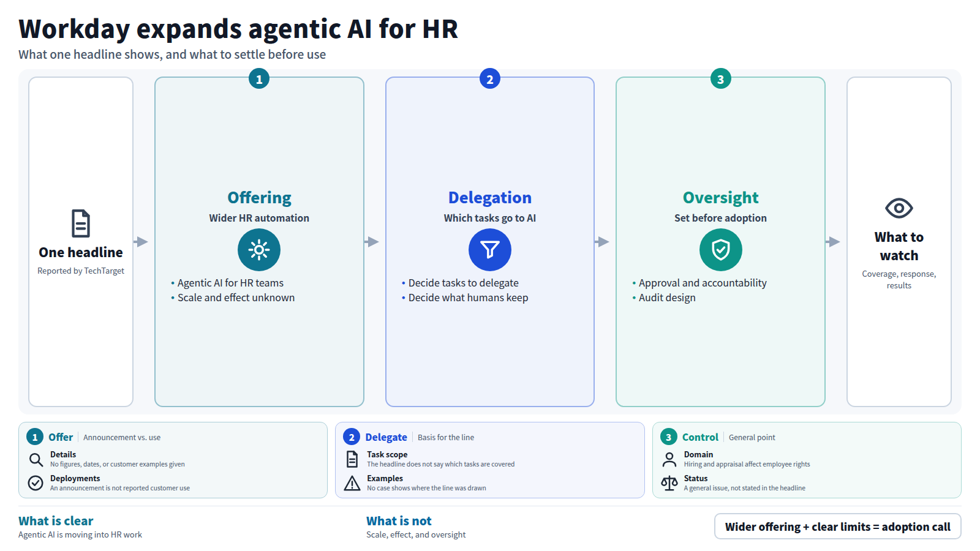Click the 'Wider offering + clear limits' box
980x551 pixels.
tap(838, 527)
